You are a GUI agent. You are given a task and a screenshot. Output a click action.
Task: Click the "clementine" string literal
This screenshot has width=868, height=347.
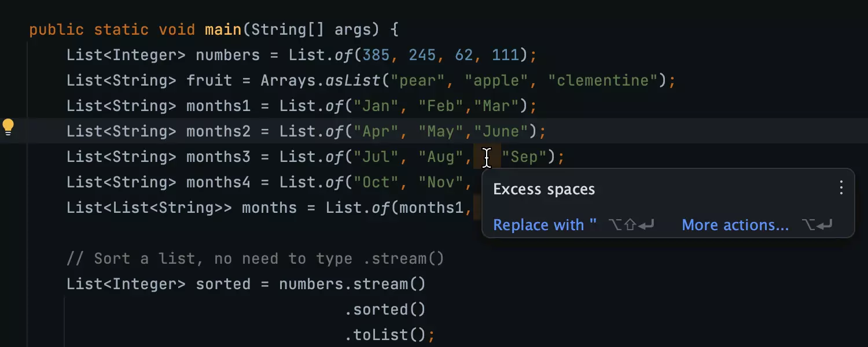click(x=603, y=80)
